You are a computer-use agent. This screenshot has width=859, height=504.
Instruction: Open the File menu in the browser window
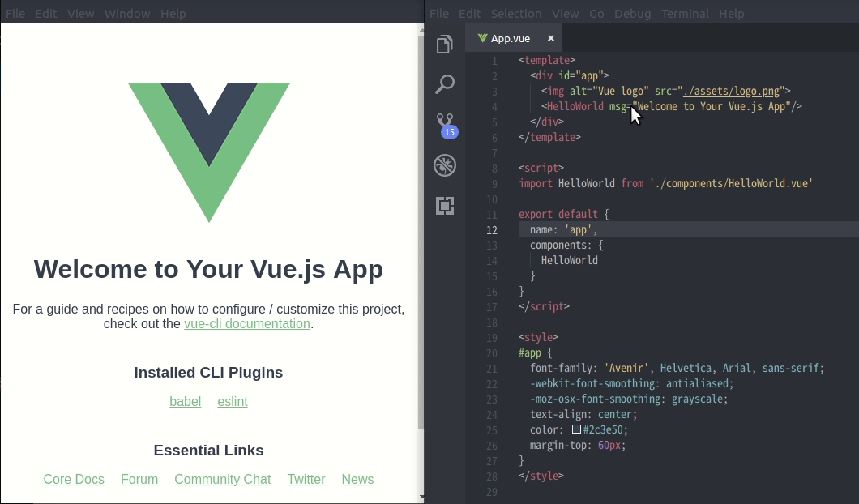point(15,14)
